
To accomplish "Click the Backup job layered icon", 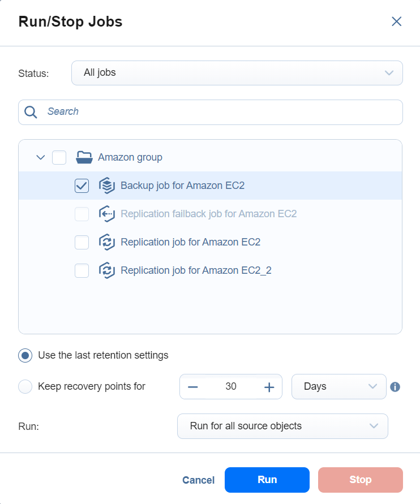I will [106, 186].
